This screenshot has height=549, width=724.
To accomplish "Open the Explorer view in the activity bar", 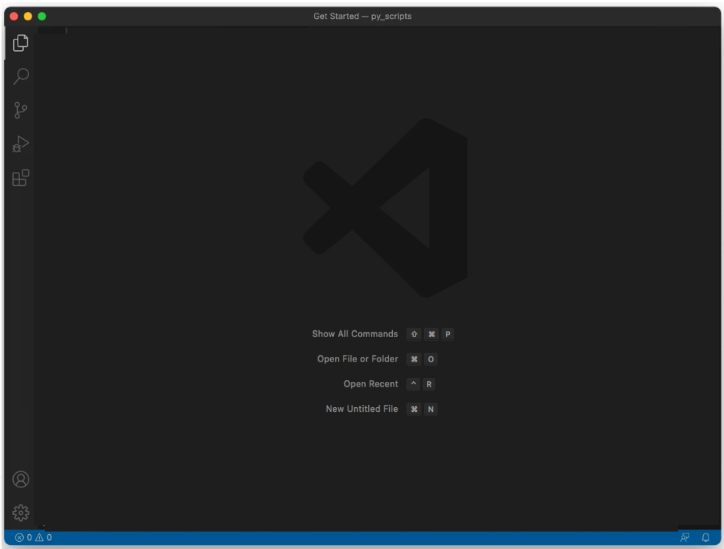I will (20, 43).
